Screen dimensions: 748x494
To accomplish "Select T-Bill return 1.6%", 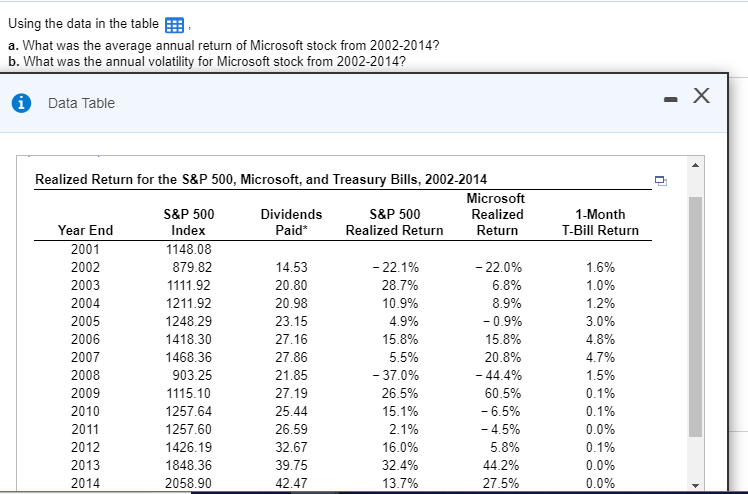I will [x=601, y=268].
